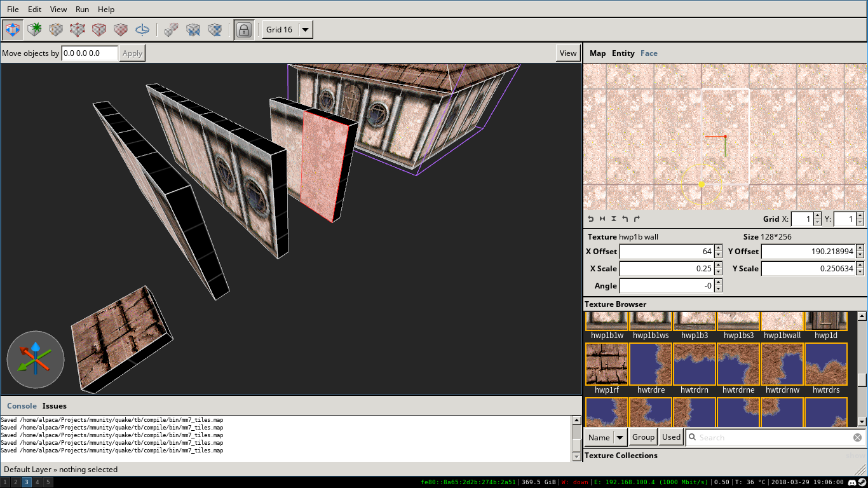
Task: Flip the texture horizontally in the Face panel
Action: click(x=602, y=219)
